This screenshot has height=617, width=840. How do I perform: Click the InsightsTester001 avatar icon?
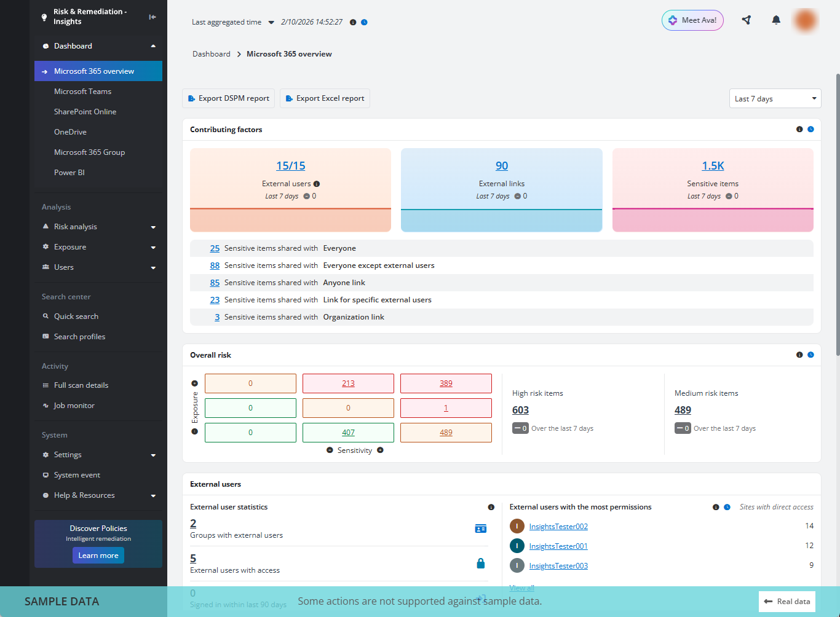click(x=517, y=546)
